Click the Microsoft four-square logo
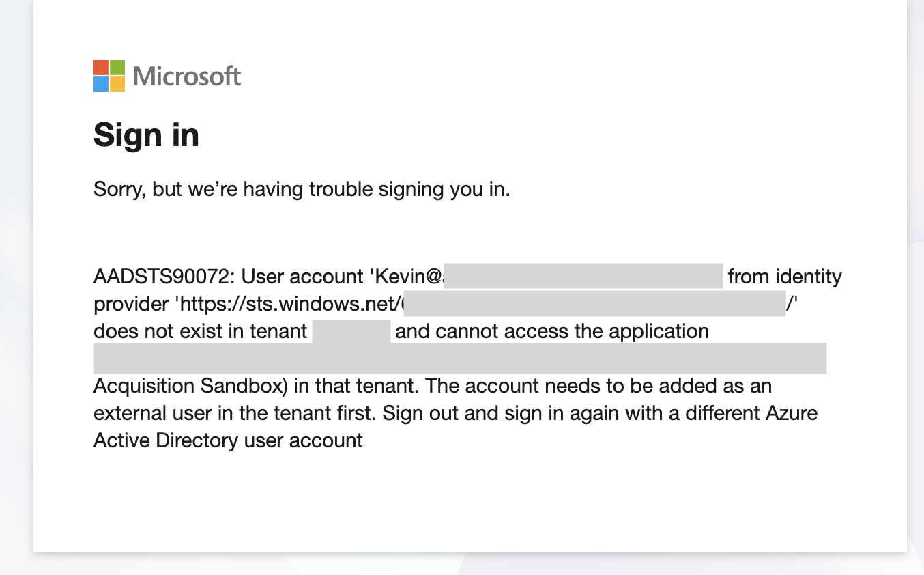Screen dimensions: 924x575 coord(109,76)
